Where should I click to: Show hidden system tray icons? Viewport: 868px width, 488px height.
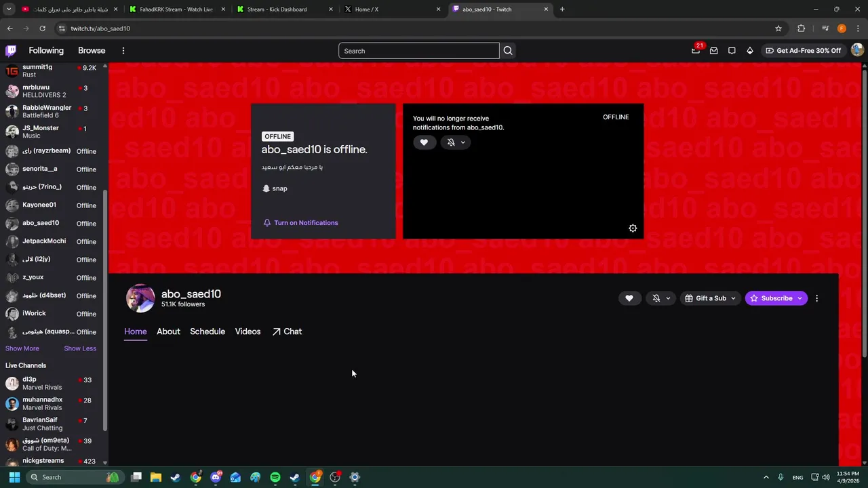(x=766, y=477)
